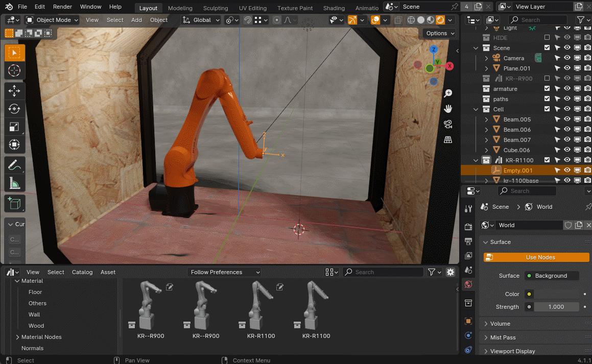
Task: Open the outliner filter funnel
Action: coord(581,19)
